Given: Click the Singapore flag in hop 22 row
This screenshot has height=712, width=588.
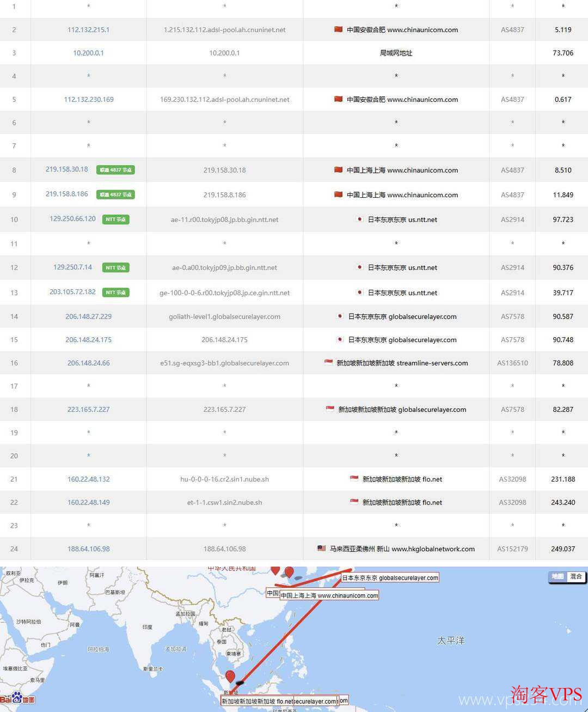Looking at the screenshot, I should [x=354, y=502].
